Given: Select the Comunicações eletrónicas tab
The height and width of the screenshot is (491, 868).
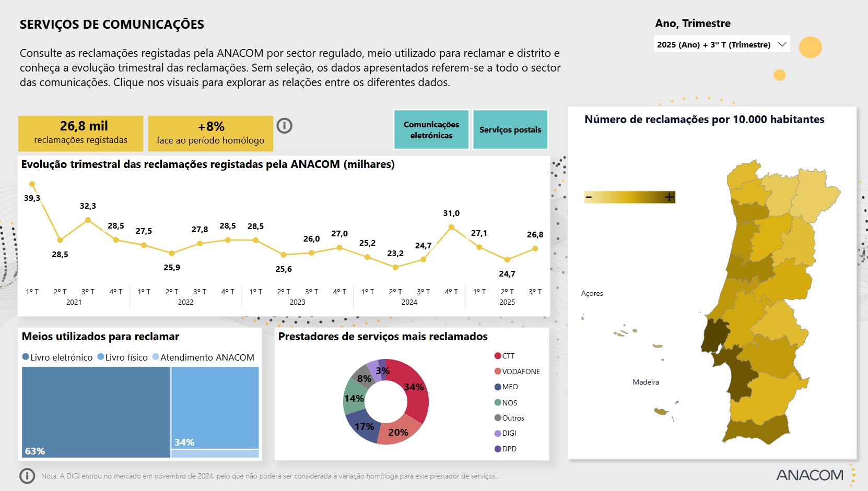Looking at the screenshot, I should coord(431,130).
